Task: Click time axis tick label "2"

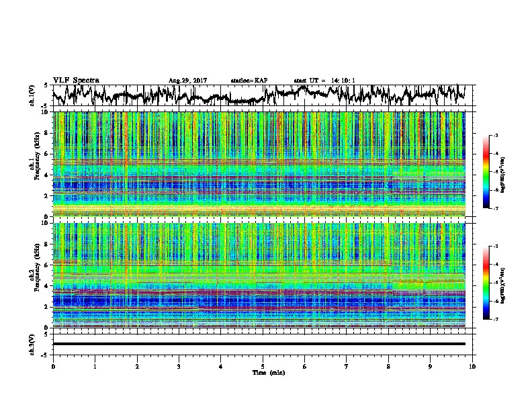Action: click(137, 367)
